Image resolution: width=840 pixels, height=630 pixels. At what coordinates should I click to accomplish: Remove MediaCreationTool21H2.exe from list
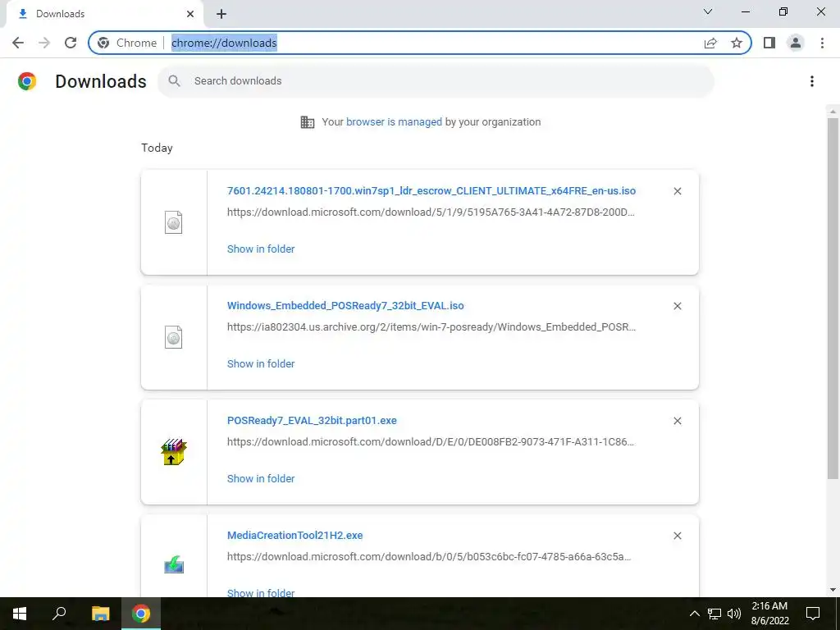click(677, 536)
